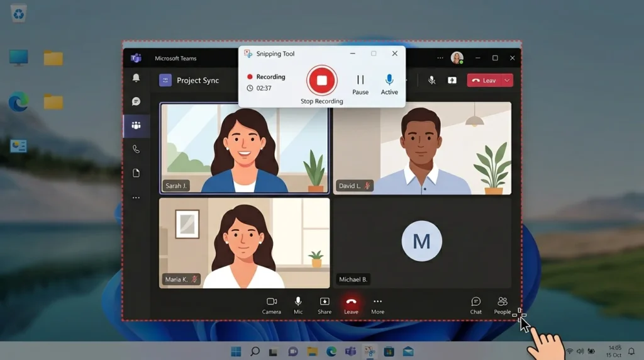Toggle Camera in the meeting controls
Screen dimensions: 644x360
[x=272, y=305]
